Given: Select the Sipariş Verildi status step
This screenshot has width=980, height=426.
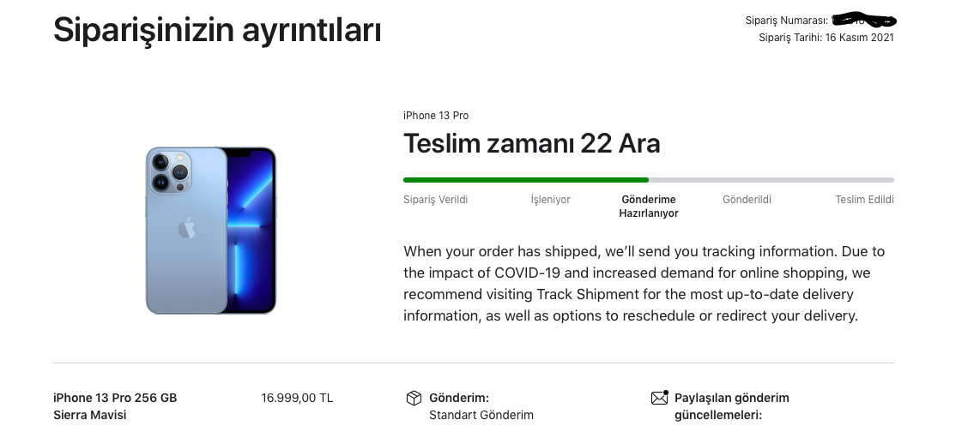Looking at the screenshot, I should (436, 200).
